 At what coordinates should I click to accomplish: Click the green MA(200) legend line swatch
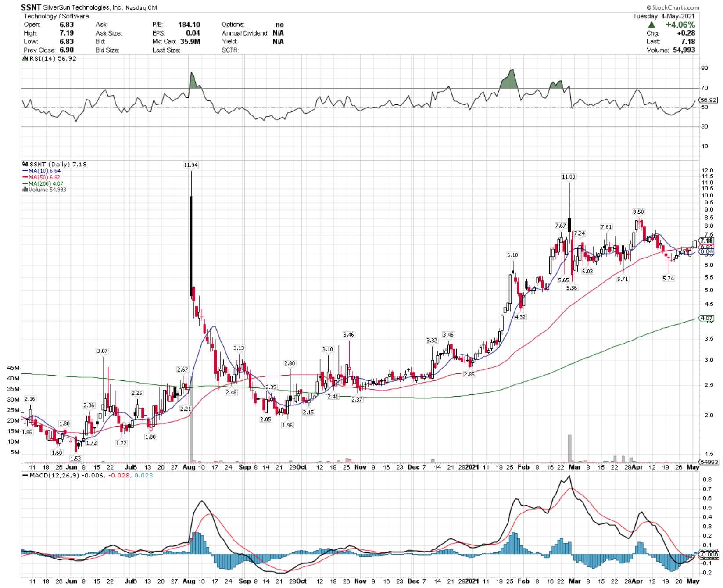(25, 184)
